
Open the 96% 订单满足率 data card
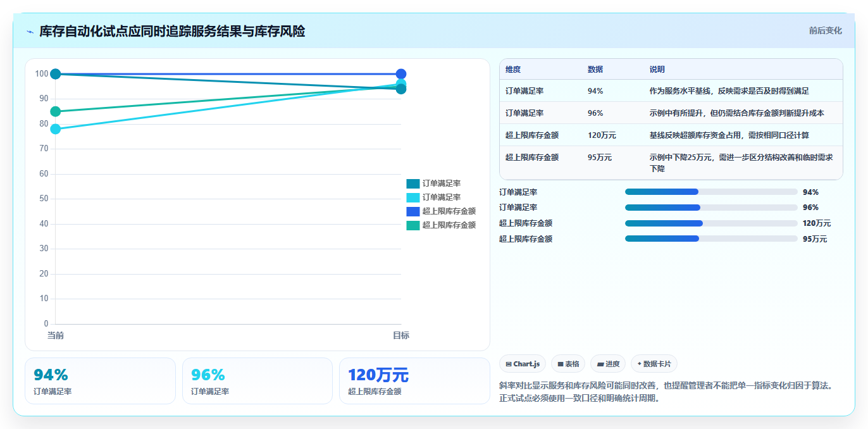click(257, 381)
